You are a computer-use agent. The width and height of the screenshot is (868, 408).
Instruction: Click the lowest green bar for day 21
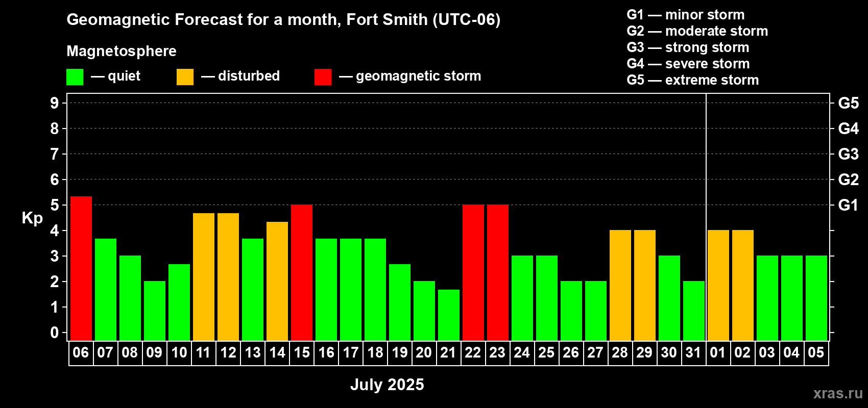tap(449, 315)
